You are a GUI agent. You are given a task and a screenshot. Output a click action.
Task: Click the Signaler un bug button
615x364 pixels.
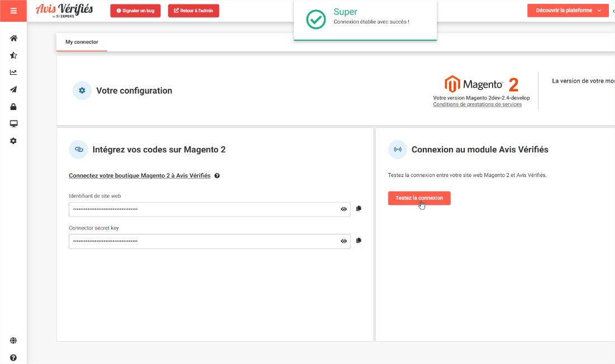pos(135,11)
